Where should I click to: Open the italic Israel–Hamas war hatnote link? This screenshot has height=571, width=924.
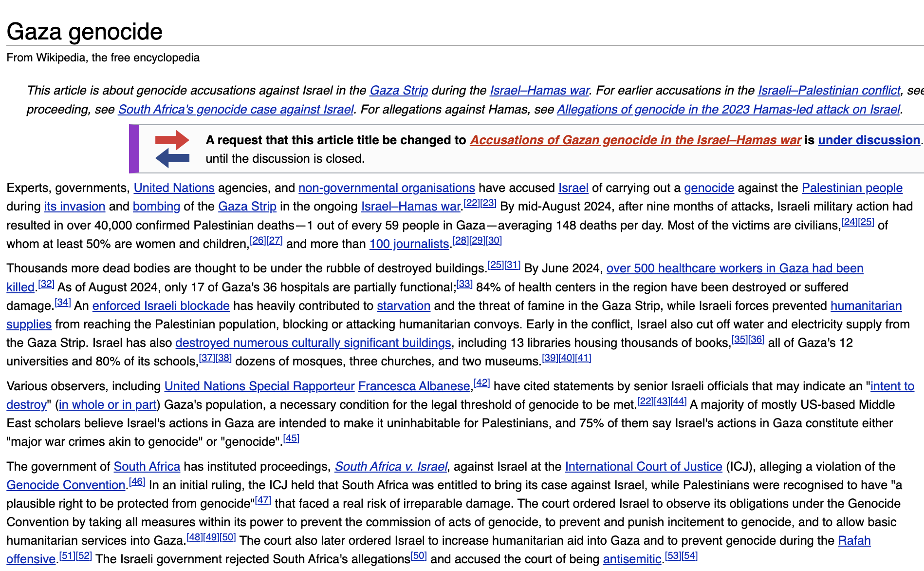(539, 91)
